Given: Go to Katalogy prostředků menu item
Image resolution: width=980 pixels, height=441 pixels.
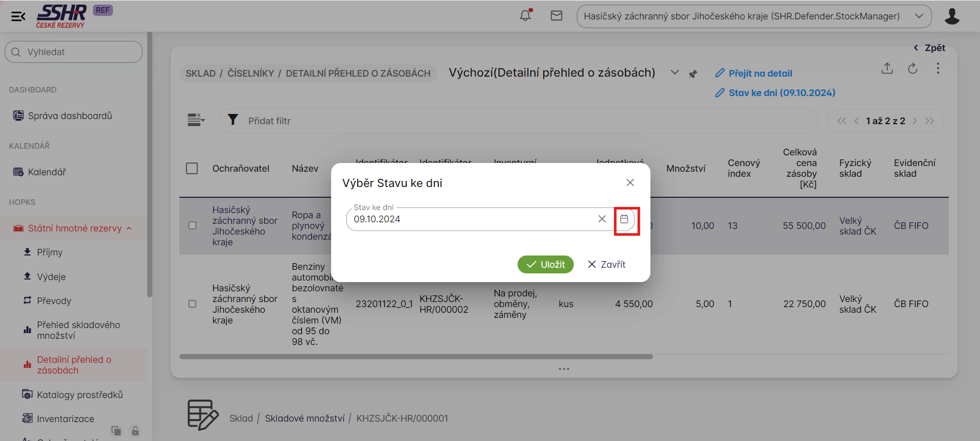Looking at the screenshot, I should coord(80,395).
